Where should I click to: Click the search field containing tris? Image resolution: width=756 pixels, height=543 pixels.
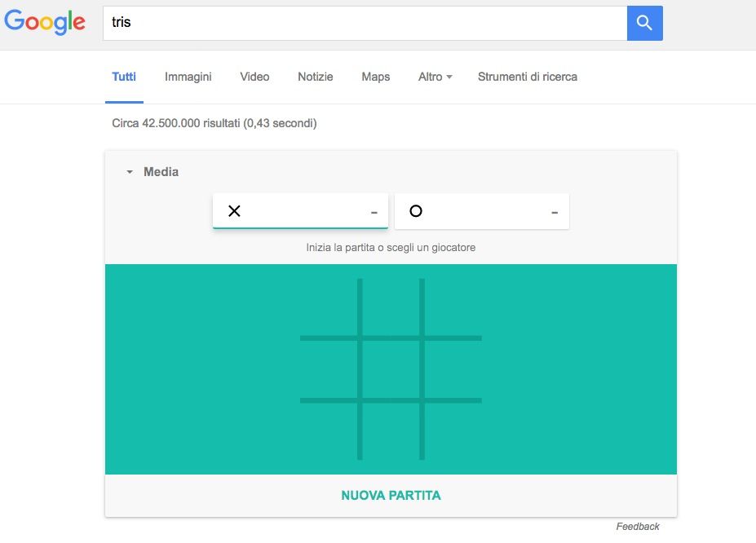pos(364,23)
